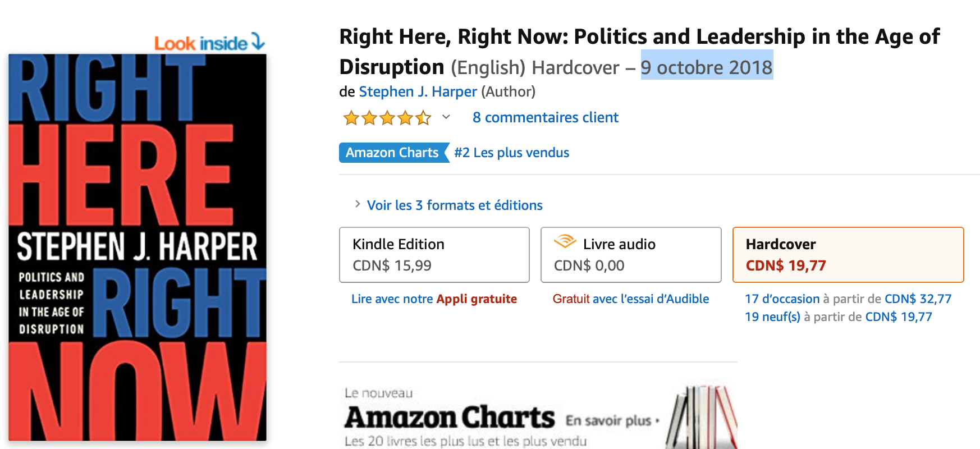Click the Look inside arrow icon
The height and width of the screenshot is (449, 980).
click(x=258, y=41)
